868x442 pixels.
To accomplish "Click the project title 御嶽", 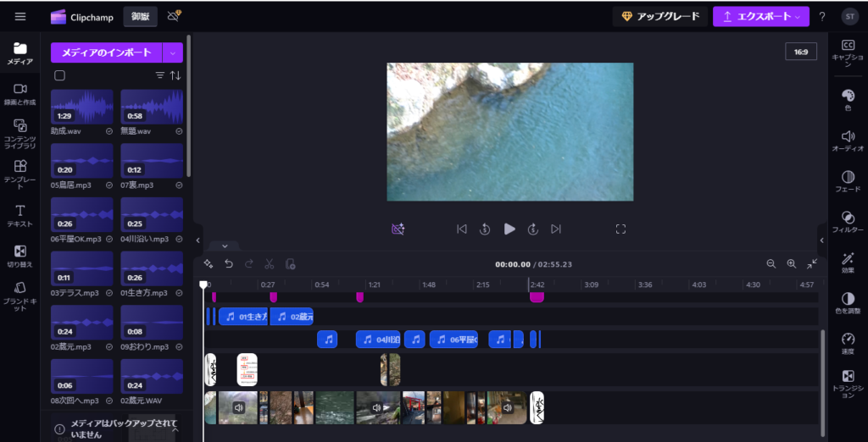I will pos(141,17).
